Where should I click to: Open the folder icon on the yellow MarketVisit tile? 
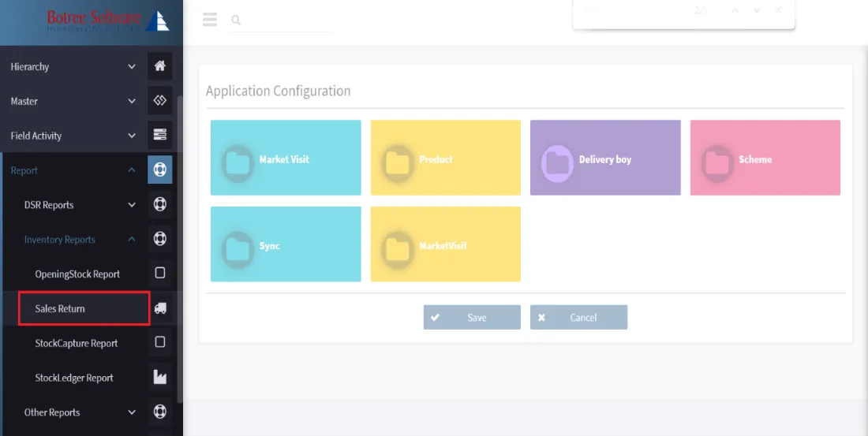pos(398,250)
